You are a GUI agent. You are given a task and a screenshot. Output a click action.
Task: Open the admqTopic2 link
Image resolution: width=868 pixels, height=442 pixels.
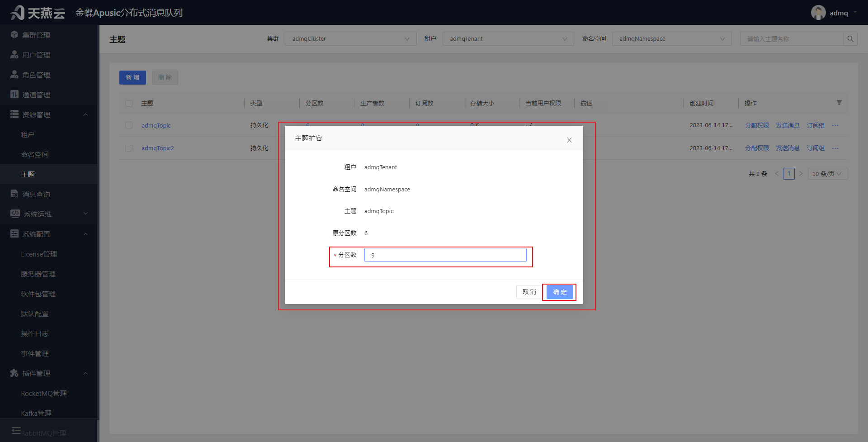158,148
